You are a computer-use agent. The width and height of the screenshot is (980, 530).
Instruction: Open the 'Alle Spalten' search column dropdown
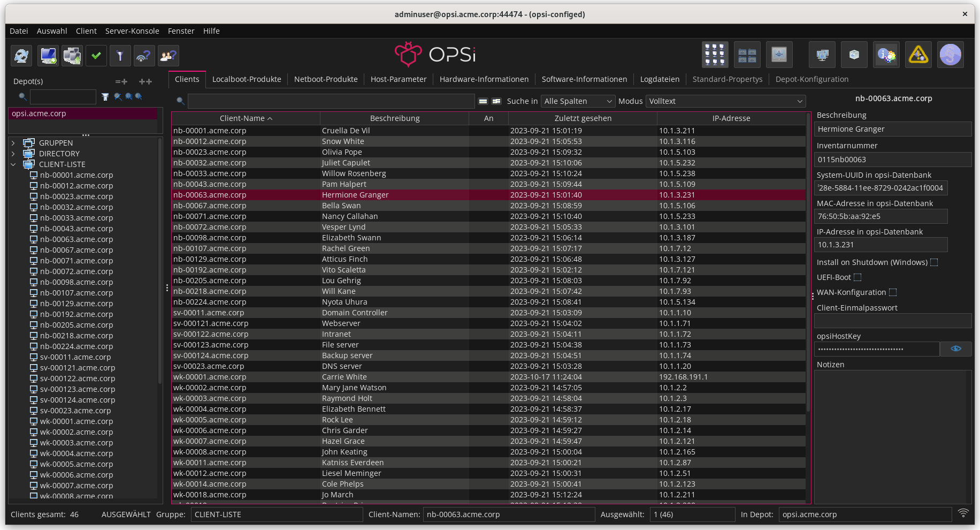578,101
